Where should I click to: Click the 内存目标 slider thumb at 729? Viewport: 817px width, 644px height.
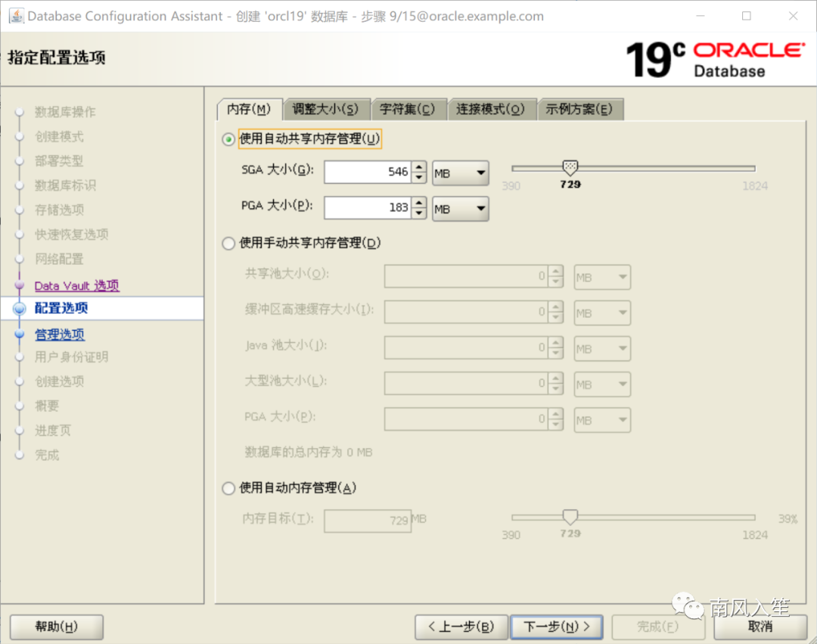570,517
